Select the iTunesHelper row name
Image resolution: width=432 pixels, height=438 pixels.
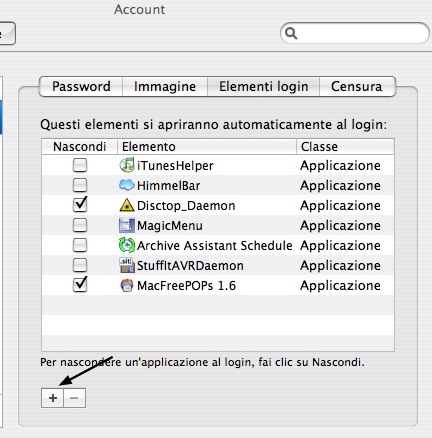coord(175,166)
